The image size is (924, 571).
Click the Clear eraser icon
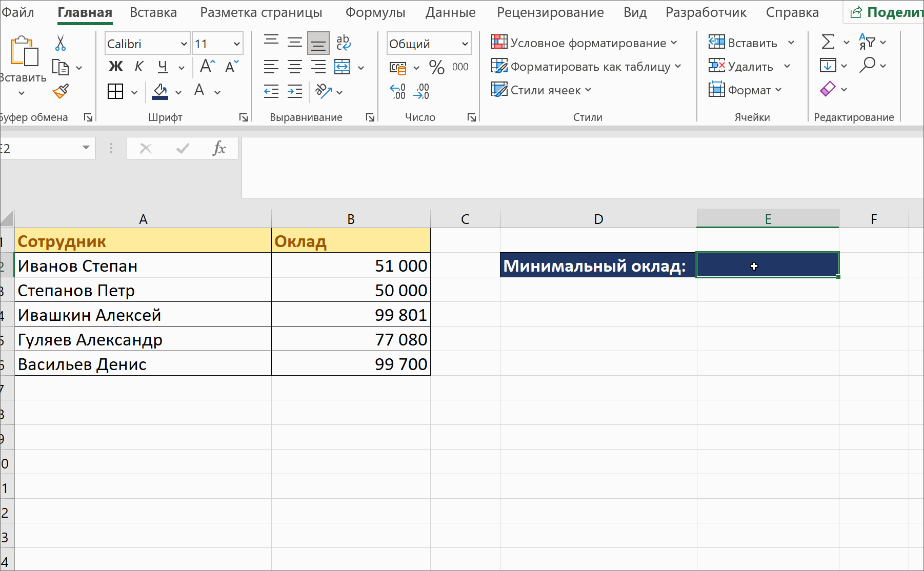pyautogui.click(x=828, y=89)
